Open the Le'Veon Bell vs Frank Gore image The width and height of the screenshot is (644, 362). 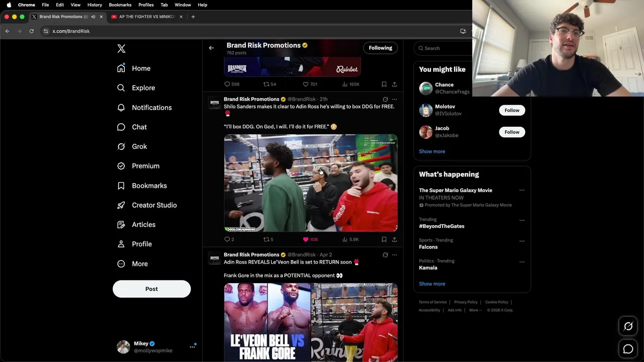pos(267,323)
